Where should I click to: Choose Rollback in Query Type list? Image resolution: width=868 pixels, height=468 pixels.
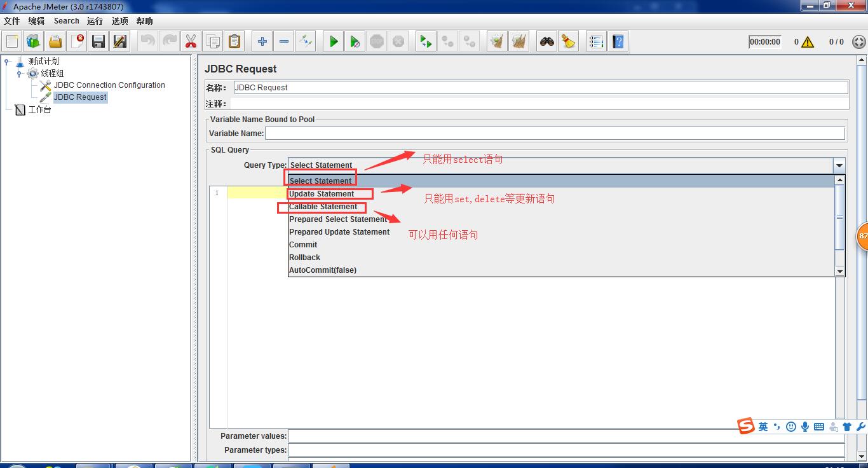point(562,258)
